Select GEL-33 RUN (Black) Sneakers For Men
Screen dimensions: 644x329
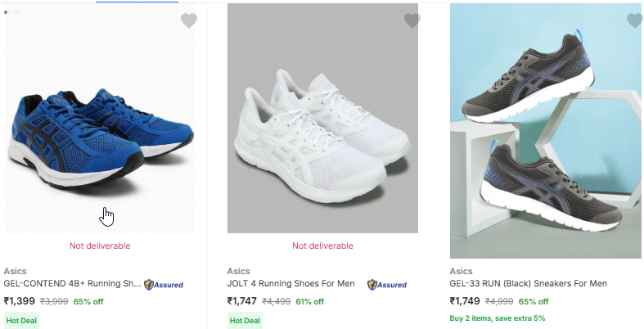(x=528, y=284)
